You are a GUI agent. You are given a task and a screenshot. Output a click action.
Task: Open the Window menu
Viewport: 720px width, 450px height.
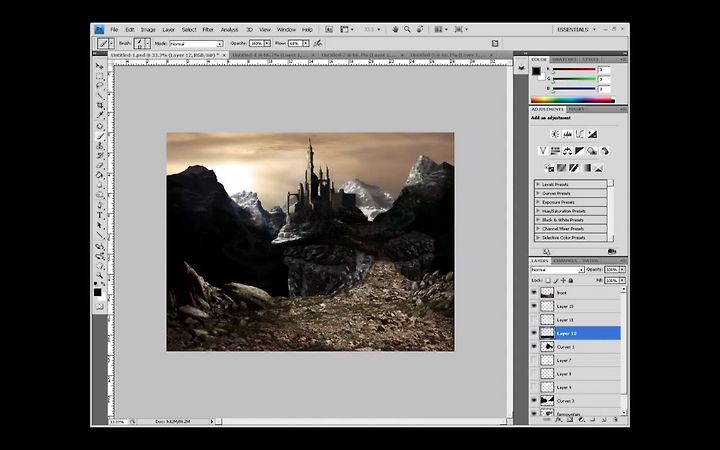(x=286, y=29)
